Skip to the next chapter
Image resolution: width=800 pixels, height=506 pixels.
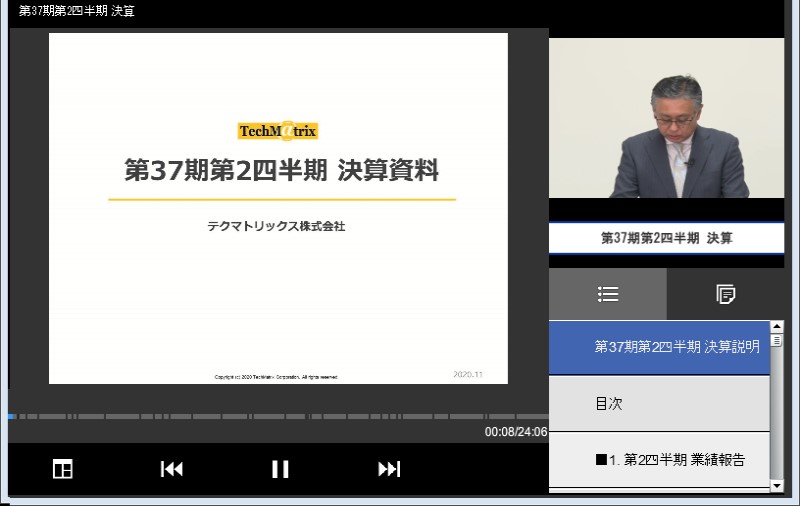[389, 469]
